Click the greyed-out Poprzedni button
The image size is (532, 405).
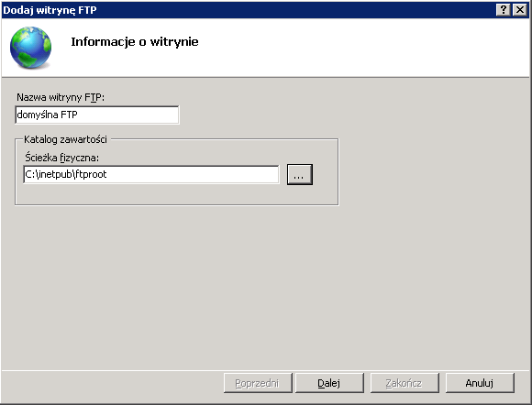[x=258, y=383]
